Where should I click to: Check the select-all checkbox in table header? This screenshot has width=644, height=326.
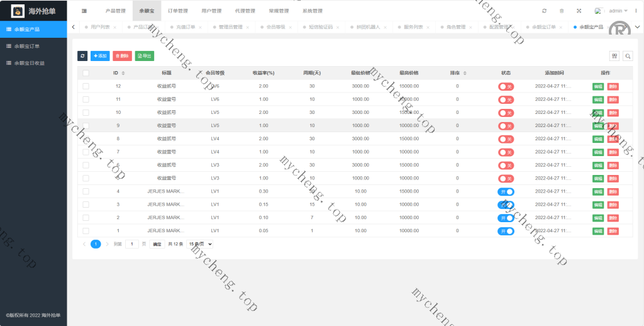[x=86, y=73]
